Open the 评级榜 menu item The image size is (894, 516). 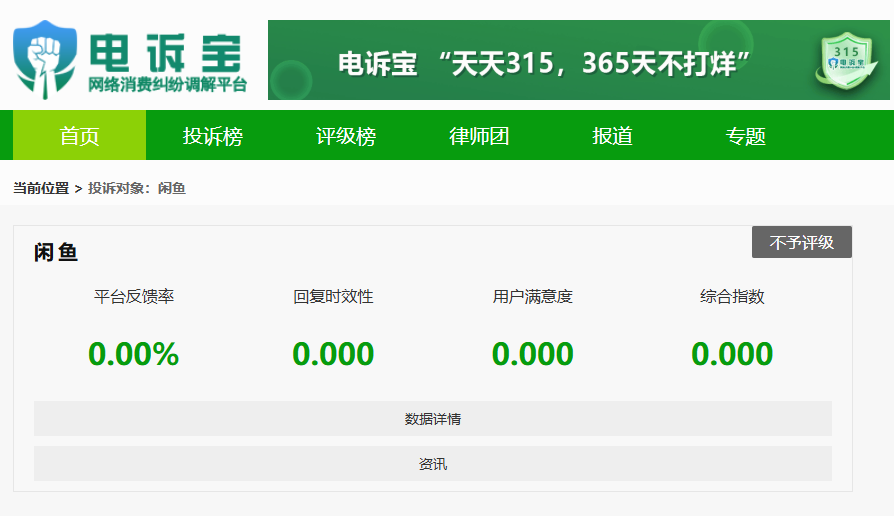(346, 136)
